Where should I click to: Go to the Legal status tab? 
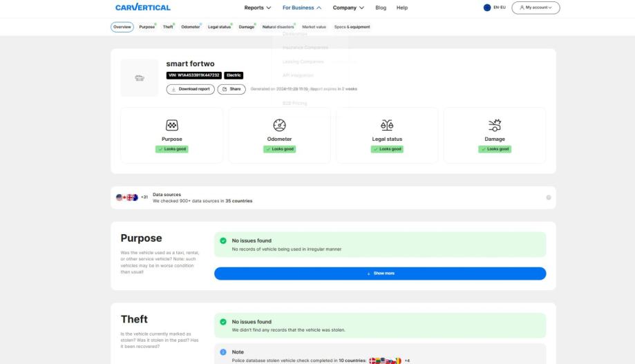point(220,27)
